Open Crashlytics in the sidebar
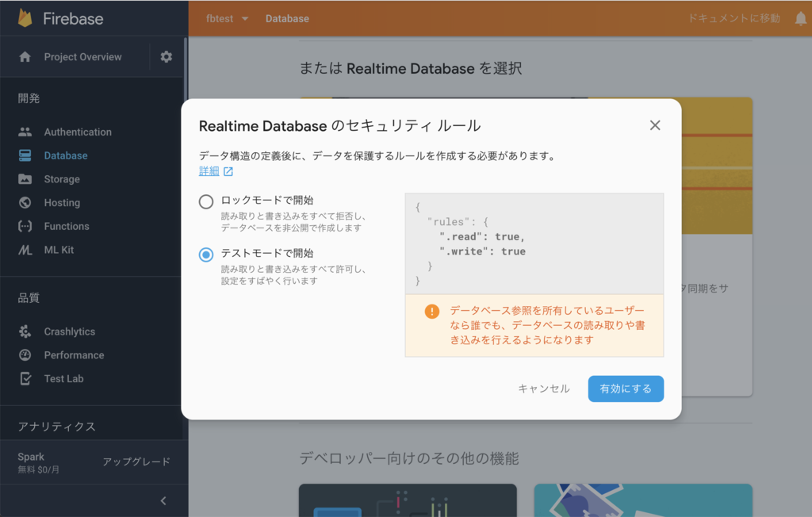The height and width of the screenshot is (517, 812). [x=70, y=331]
